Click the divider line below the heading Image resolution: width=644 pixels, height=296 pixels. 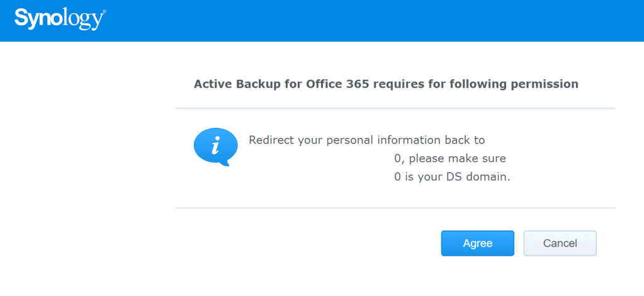tap(395, 108)
